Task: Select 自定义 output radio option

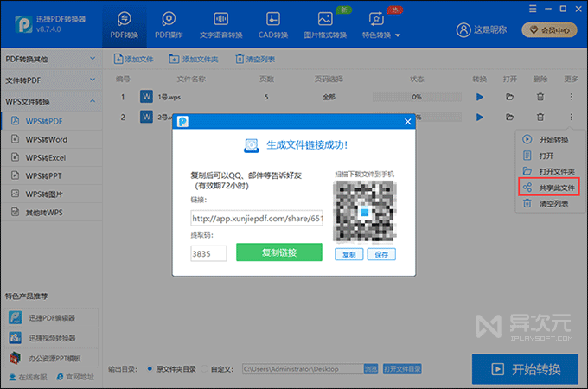Action: [218, 369]
